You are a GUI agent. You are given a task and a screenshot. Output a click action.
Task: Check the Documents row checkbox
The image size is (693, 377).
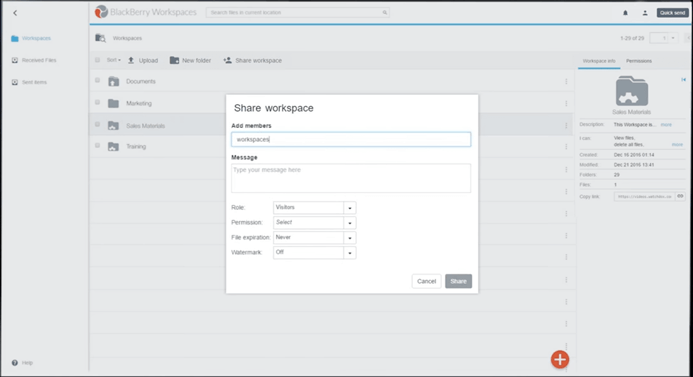pos(98,80)
